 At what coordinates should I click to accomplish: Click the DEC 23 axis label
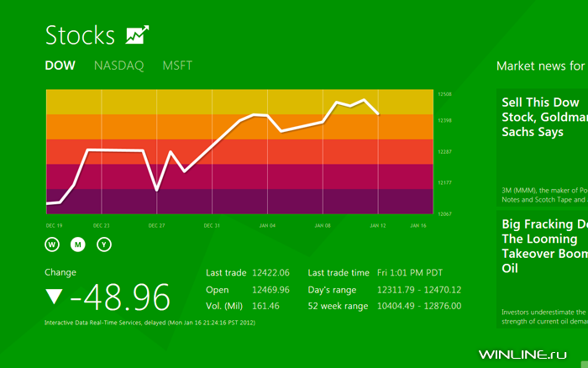pyautogui.click(x=102, y=225)
